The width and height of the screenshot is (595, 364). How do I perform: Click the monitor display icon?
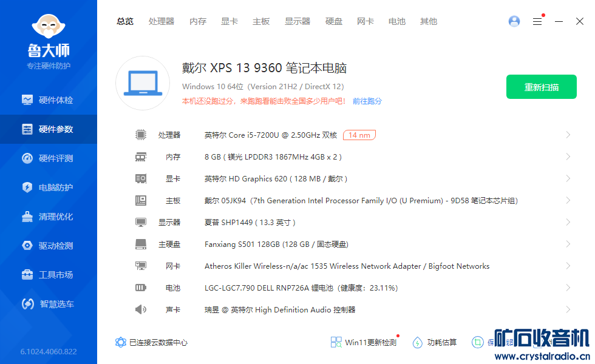pos(141,222)
